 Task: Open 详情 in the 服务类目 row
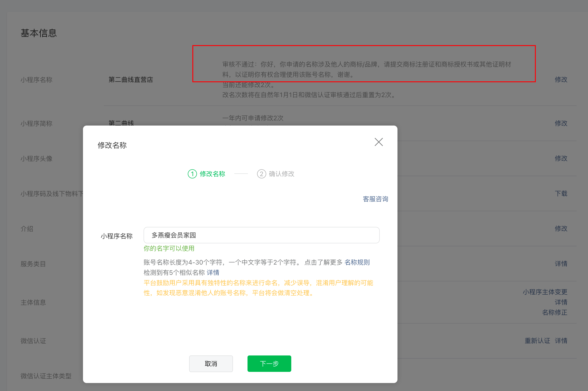(561, 264)
